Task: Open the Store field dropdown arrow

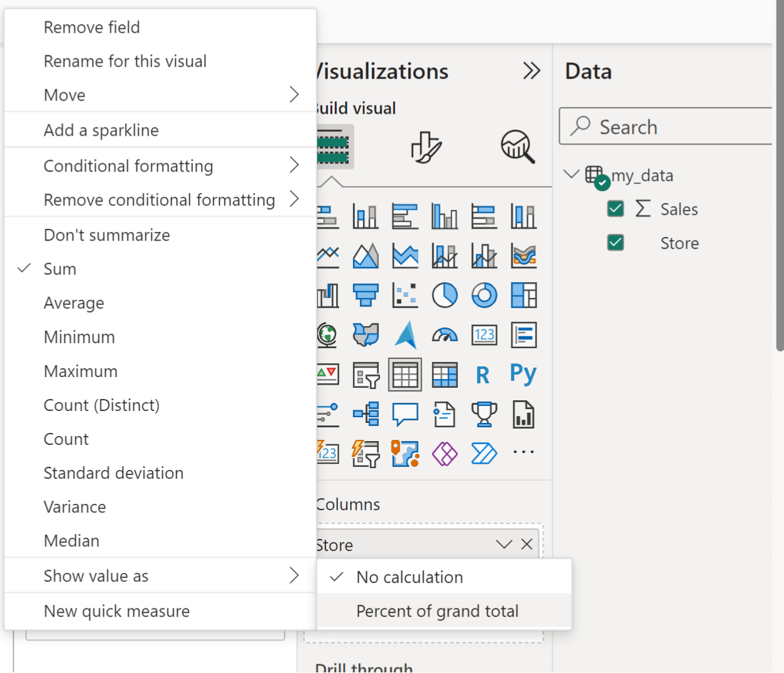Action: [x=504, y=544]
